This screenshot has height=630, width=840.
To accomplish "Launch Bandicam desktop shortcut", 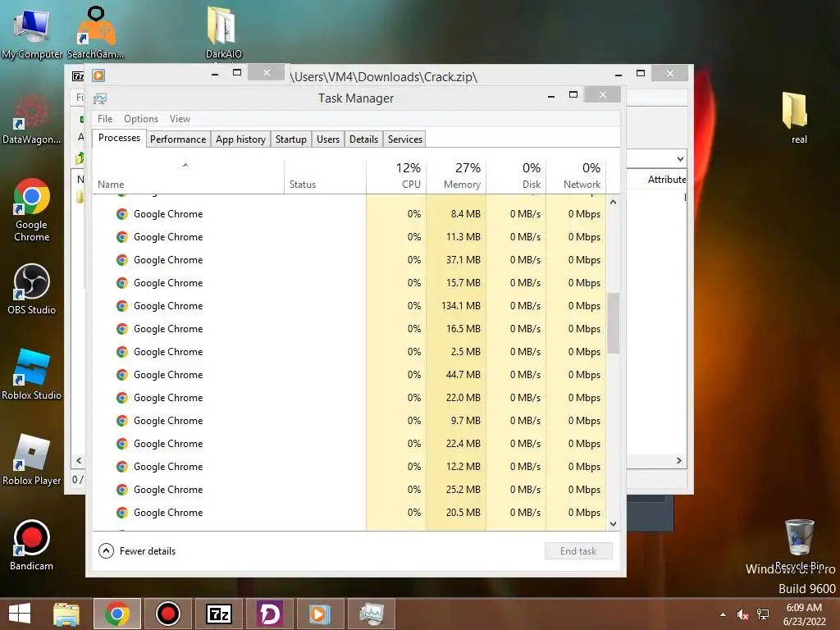I will point(32,545).
